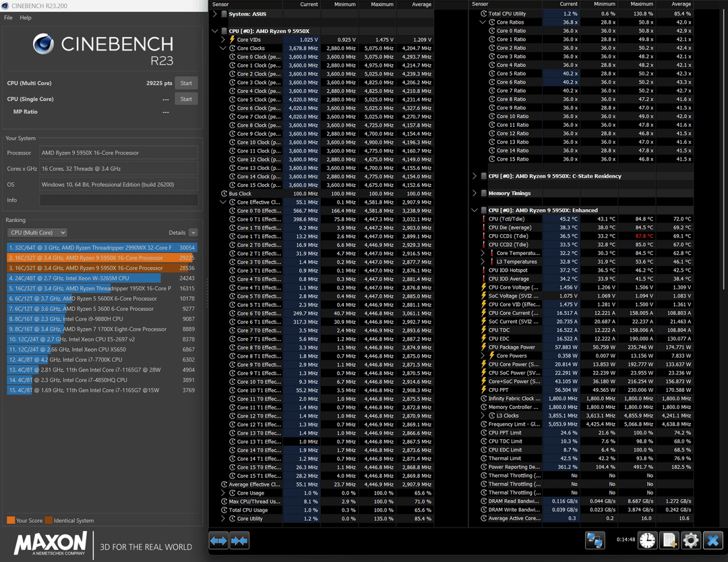This screenshot has height=562, width=728.
Task: Click the expand columns double-arrow icon
Action: pyautogui.click(x=218, y=540)
